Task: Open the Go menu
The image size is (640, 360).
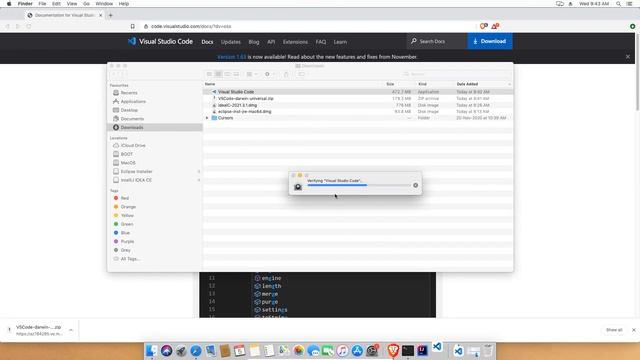Action: pos(86,4)
